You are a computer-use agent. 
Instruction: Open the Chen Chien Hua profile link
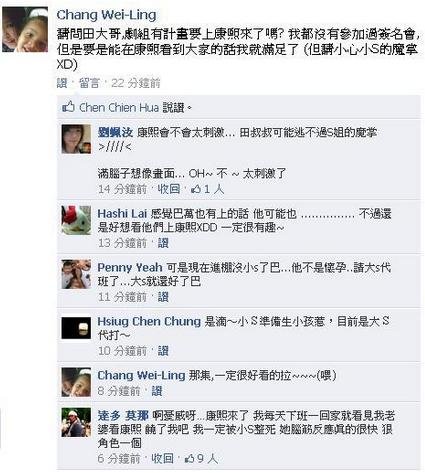[x=119, y=107]
